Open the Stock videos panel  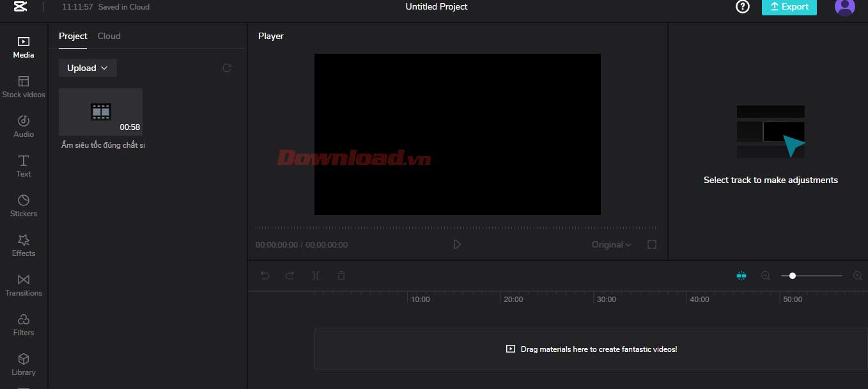(x=24, y=87)
